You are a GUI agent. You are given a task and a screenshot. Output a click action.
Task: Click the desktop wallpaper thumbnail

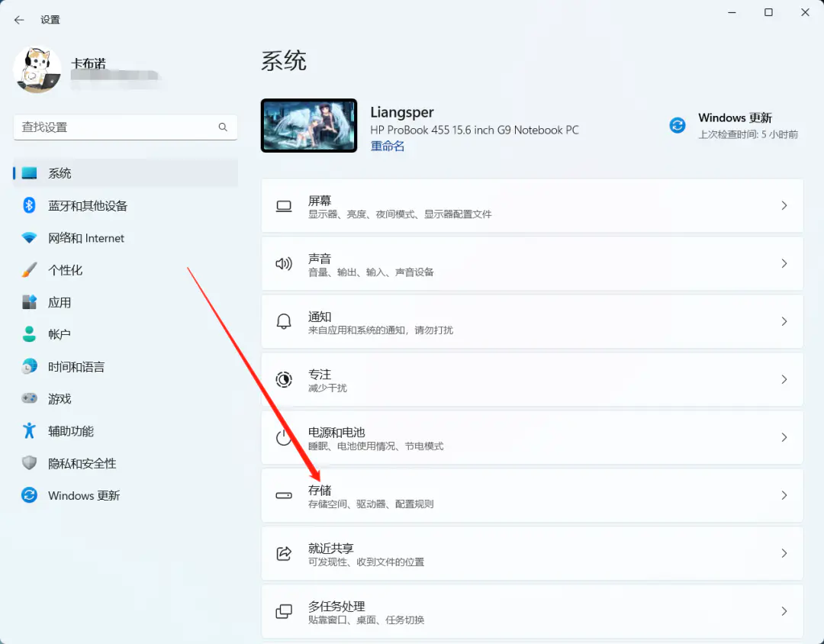coord(309,125)
